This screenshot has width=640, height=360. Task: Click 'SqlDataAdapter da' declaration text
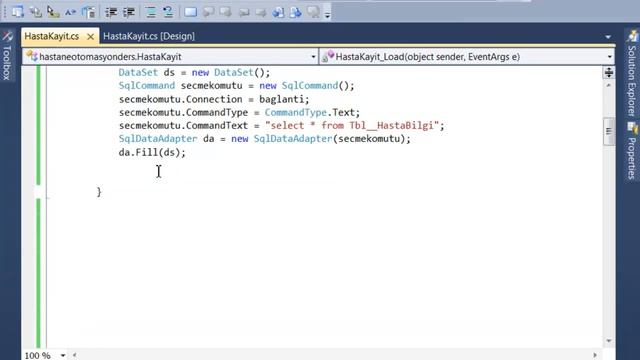coord(166,139)
